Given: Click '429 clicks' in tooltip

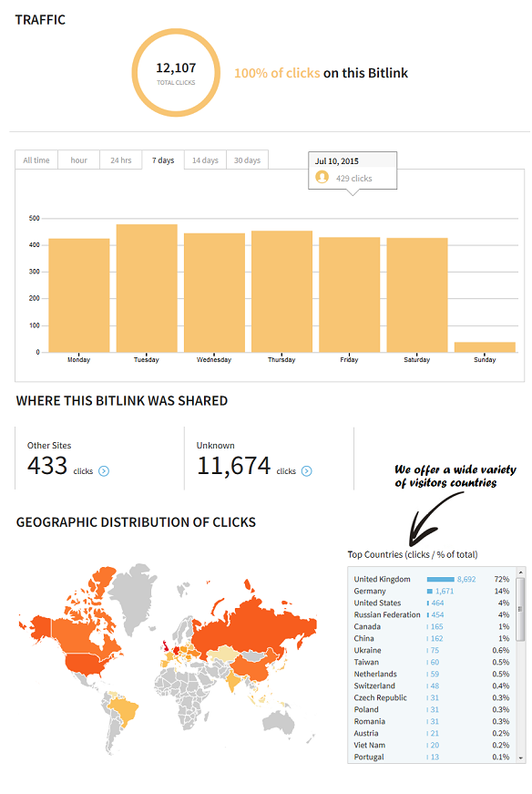Looking at the screenshot, I should [x=353, y=179].
